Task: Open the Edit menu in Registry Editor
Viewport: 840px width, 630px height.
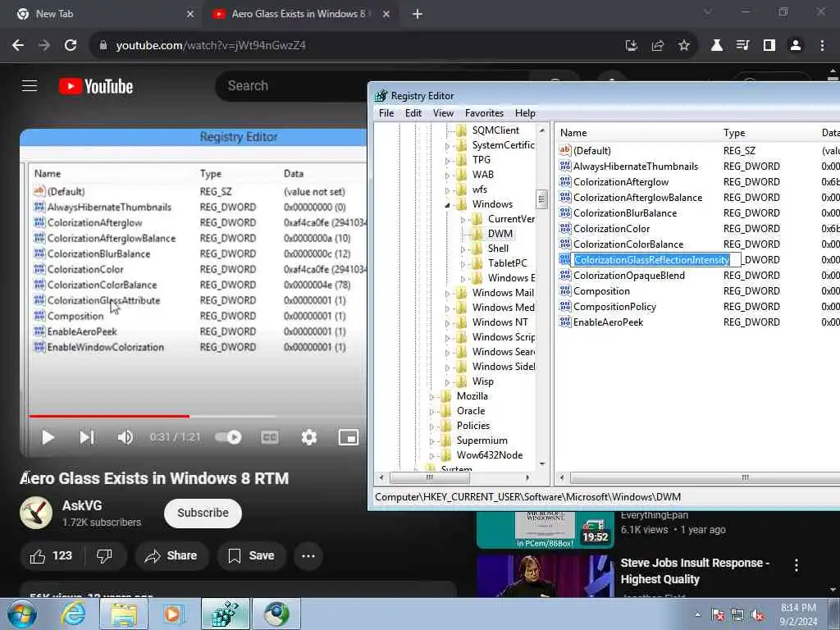Action: click(x=413, y=113)
